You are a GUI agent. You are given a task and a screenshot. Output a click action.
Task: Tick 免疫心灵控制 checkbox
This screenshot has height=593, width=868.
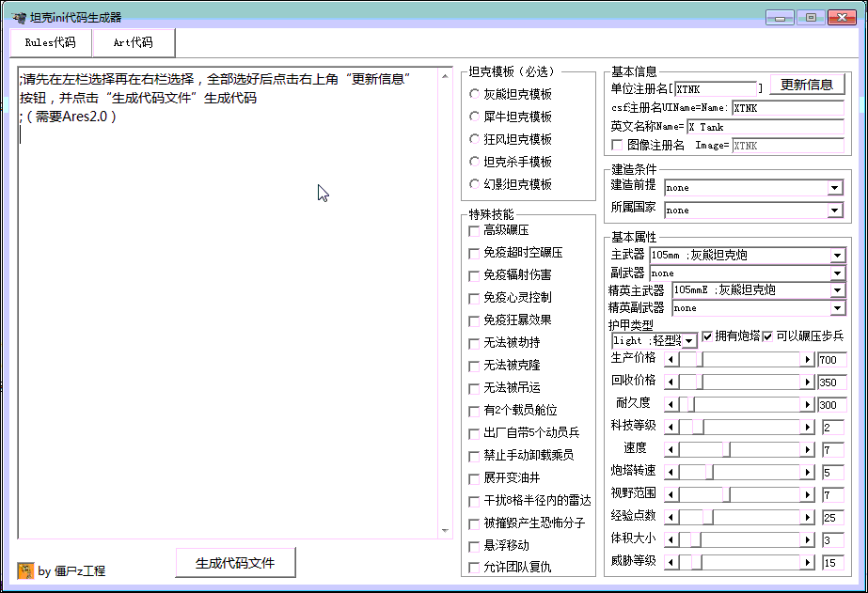click(474, 298)
